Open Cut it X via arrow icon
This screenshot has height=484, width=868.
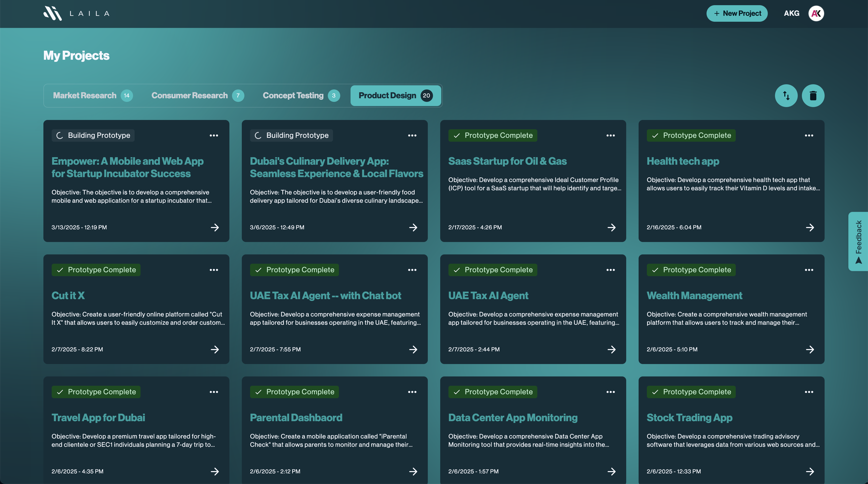pos(215,349)
